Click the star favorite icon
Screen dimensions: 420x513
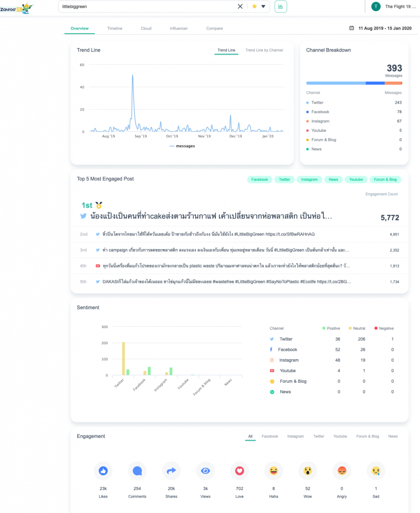click(254, 7)
